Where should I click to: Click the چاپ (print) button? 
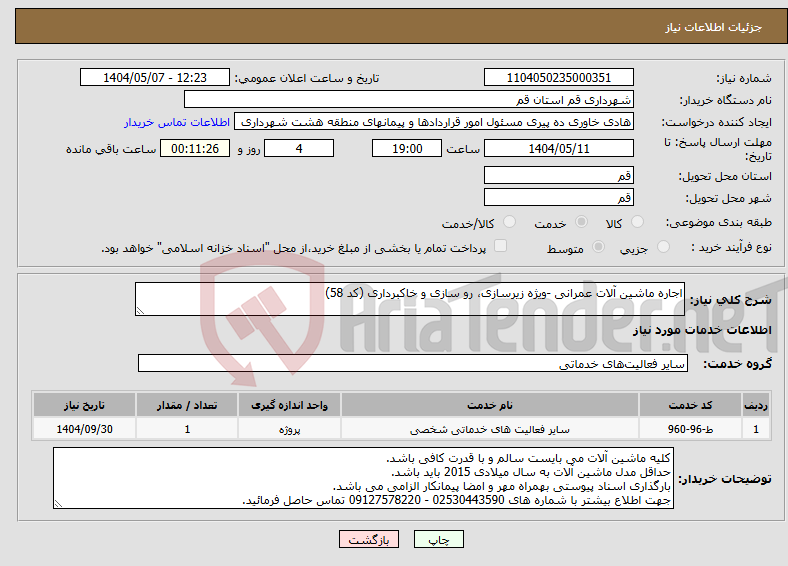point(438,539)
